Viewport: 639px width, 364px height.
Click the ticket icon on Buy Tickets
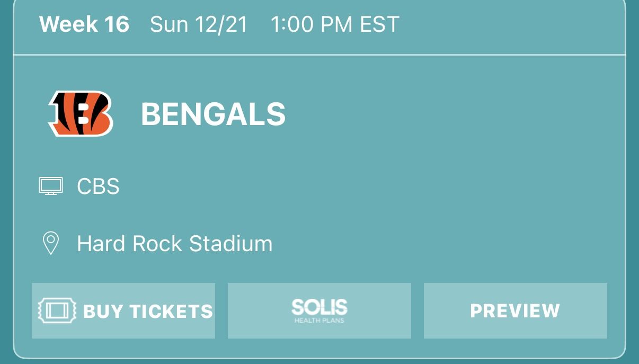[x=57, y=311]
